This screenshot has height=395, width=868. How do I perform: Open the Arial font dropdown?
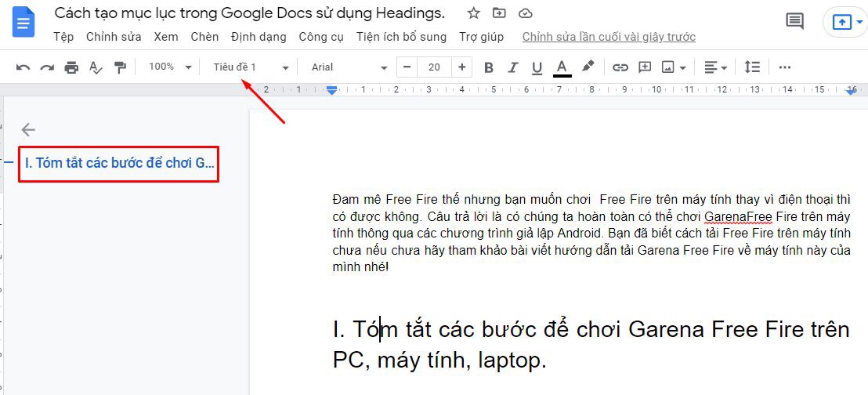349,67
